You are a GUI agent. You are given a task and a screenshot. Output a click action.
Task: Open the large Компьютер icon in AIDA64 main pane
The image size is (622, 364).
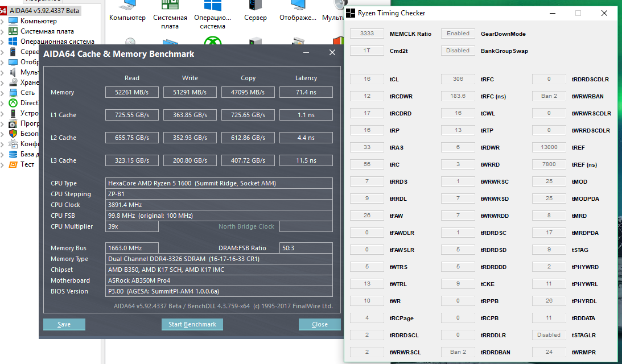[127, 5]
